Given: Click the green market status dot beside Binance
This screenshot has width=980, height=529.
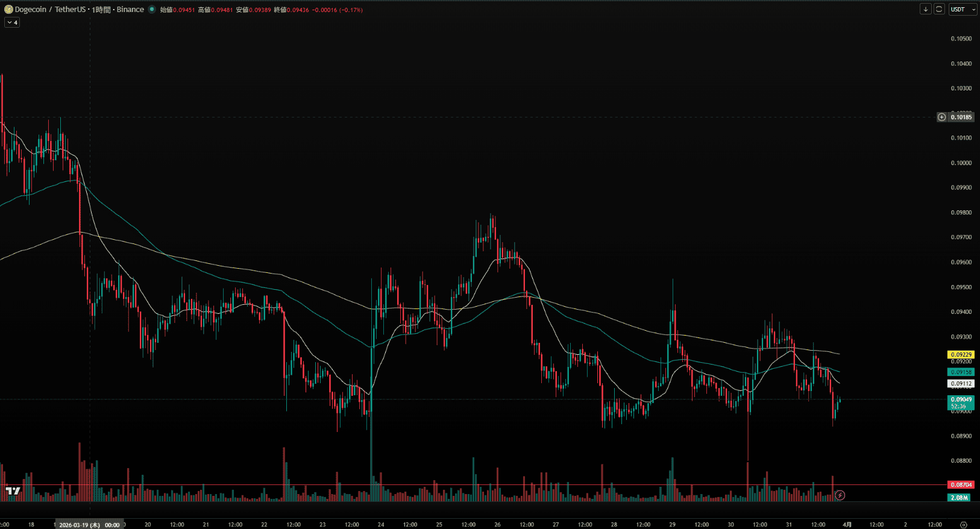Looking at the screenshot, I should coord(152,10).
